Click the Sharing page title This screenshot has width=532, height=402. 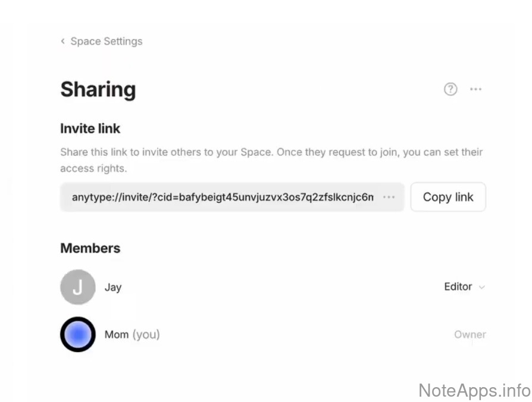(x=98, y=89)
